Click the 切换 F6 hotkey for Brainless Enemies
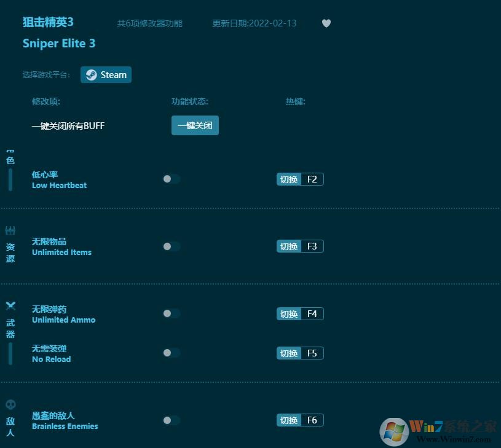 point(299,420)
